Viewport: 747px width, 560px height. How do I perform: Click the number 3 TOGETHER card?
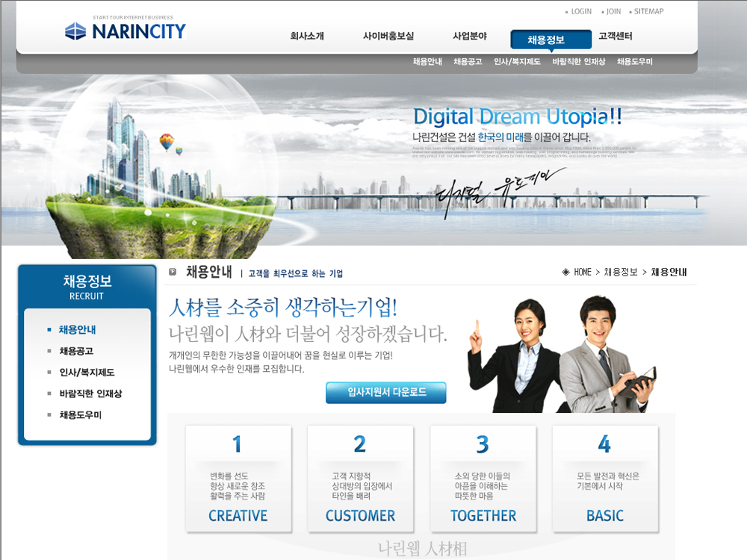click(483, 478)
